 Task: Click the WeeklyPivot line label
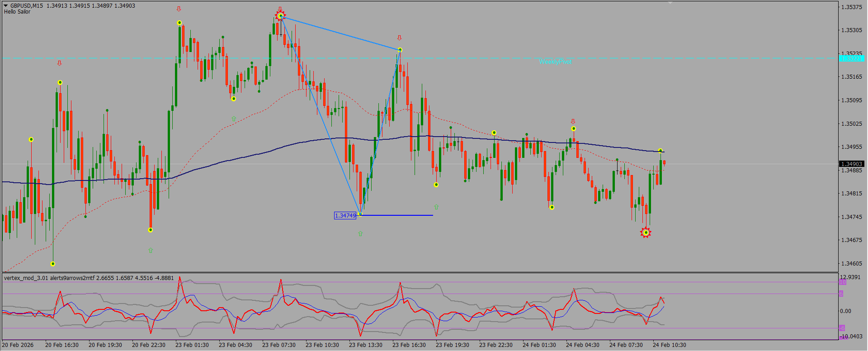(x=555, y=62)
